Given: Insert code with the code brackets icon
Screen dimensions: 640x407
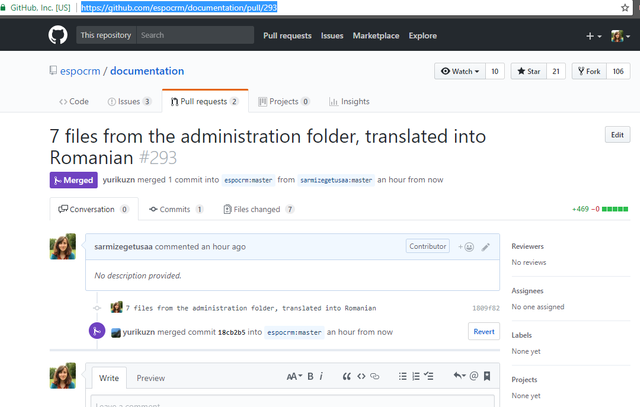Looking at the screenshot, I should pyautogui.click(x=361, y=376).
